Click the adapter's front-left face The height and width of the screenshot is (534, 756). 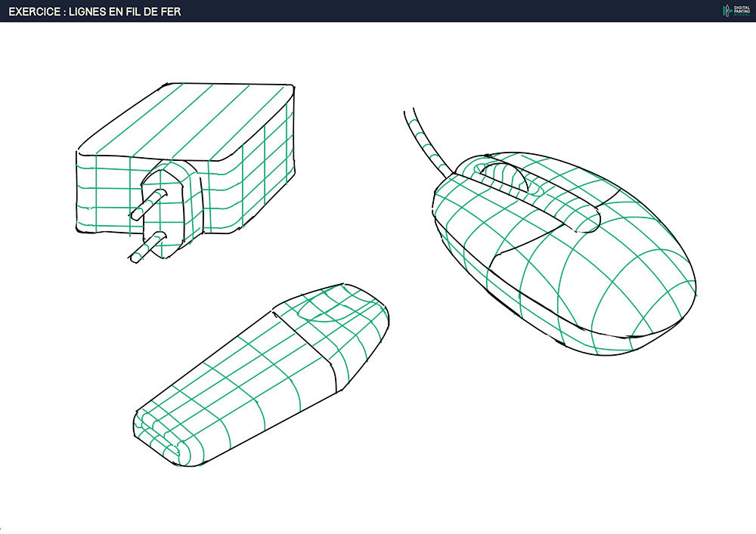(106, 196)
